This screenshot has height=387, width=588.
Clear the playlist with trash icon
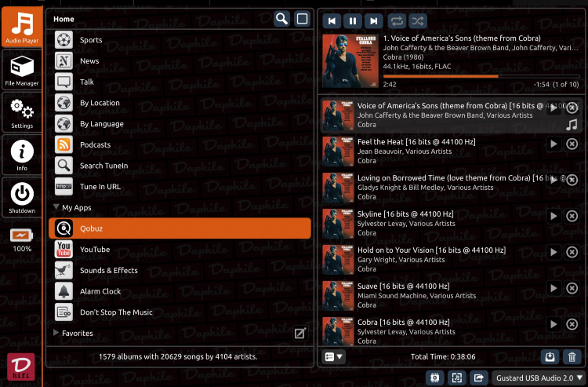tap(572, 356)
